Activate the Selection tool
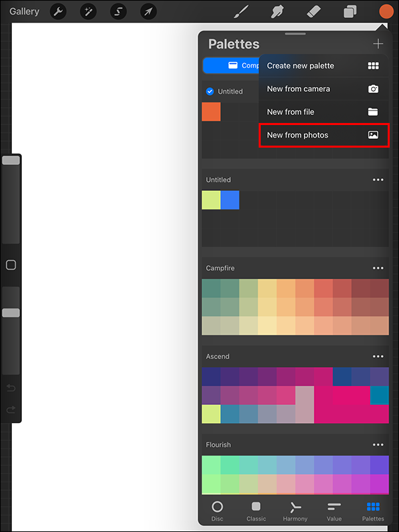The image size is (399, 532). coord(118,12)
